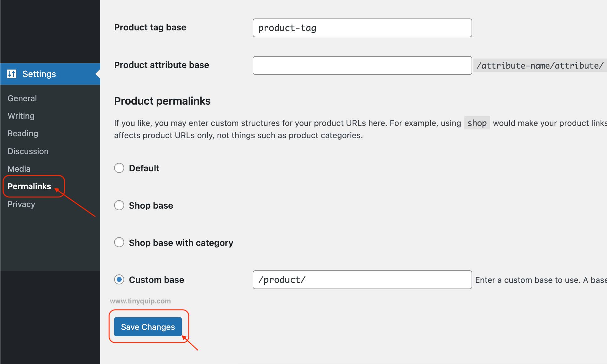Image resolution: width=607 pixels, height=364 pixels.
Task: Open the Settings menu in sidebar
Action: click(39, 74)
